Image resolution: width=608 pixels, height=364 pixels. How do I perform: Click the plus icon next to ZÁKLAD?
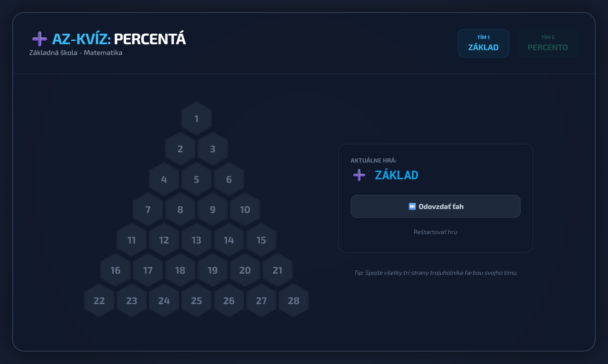pyautogui.click(x=359, y=175)
